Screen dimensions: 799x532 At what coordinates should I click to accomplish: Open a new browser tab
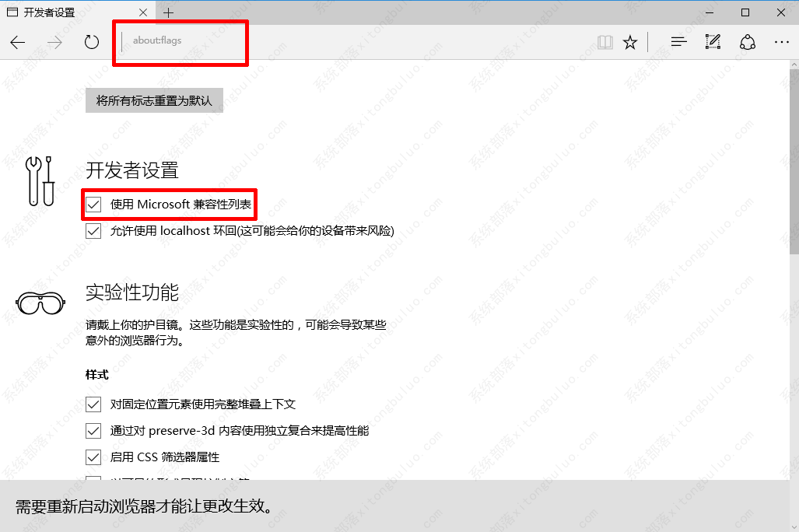coord(169,12)
